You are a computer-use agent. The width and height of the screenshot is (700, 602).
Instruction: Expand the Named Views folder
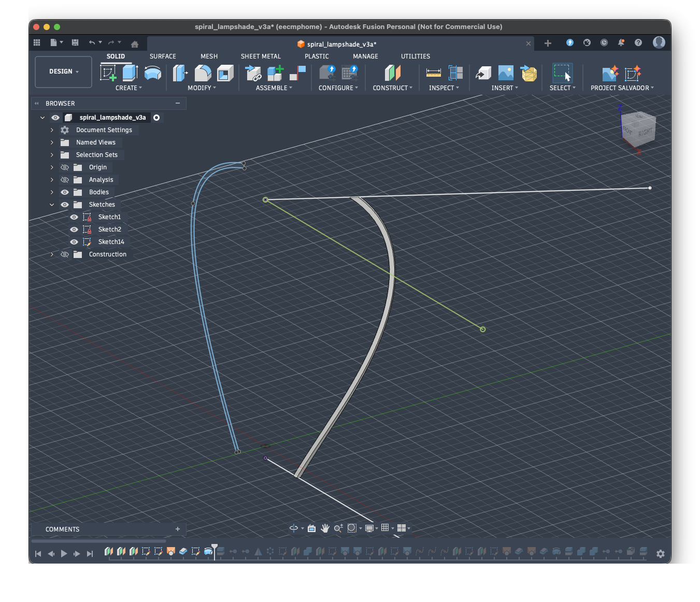(51, 142)
